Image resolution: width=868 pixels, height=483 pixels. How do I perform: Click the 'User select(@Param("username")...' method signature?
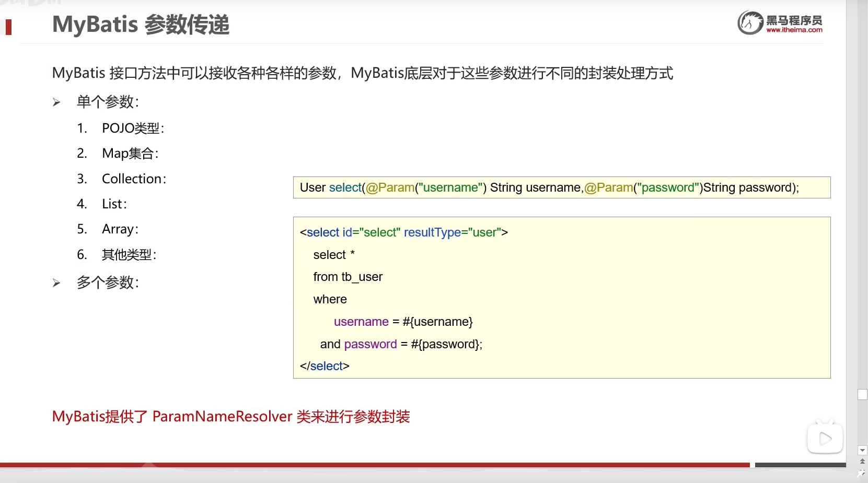tap(550, 187)
